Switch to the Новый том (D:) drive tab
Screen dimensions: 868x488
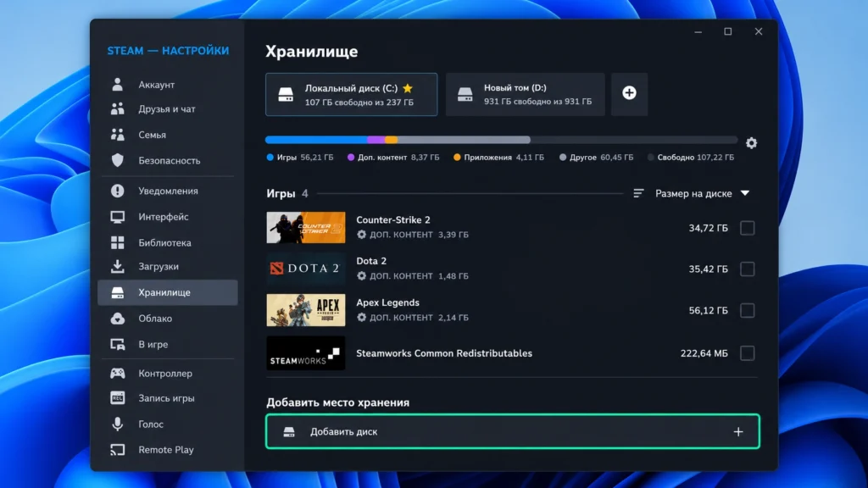[526, 95]
